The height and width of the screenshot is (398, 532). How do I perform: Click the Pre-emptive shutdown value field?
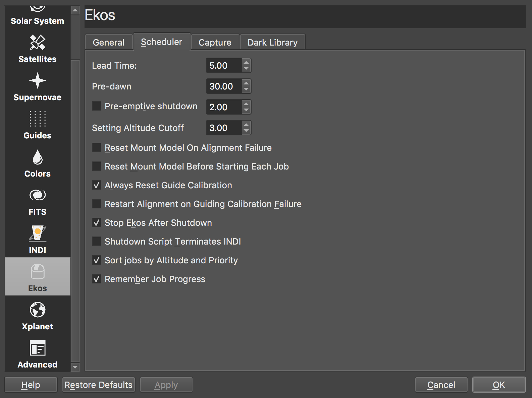pos(224,107)
